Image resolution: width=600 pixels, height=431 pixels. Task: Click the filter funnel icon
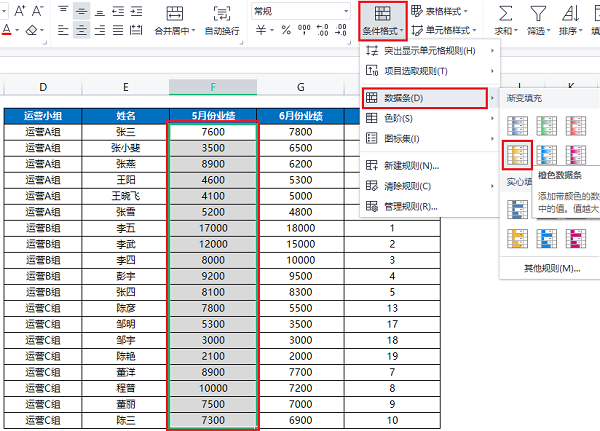click(x=538, y=14)
